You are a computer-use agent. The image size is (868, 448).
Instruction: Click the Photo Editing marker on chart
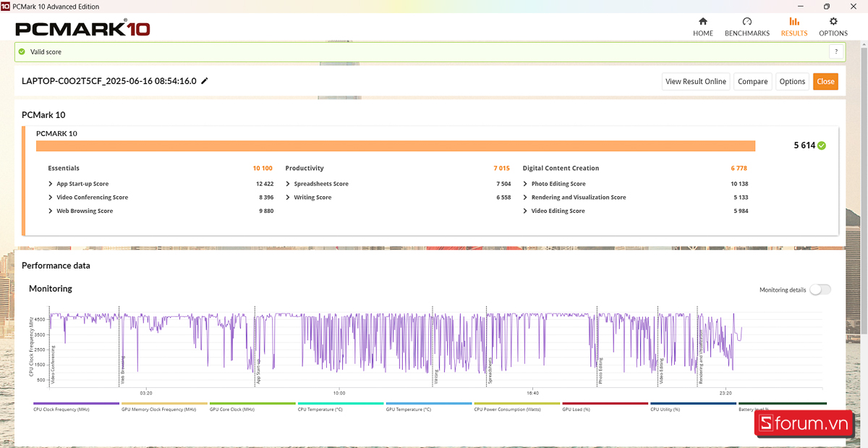point(600,371)
